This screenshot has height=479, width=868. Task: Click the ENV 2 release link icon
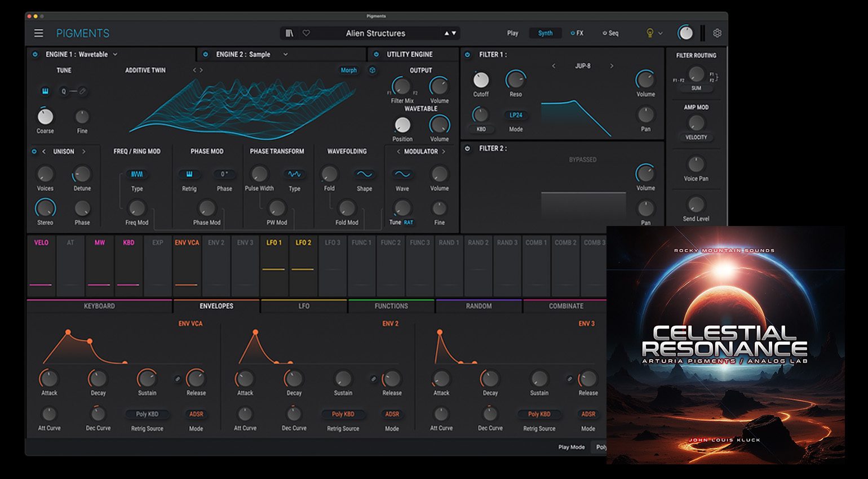pos(373,379)
